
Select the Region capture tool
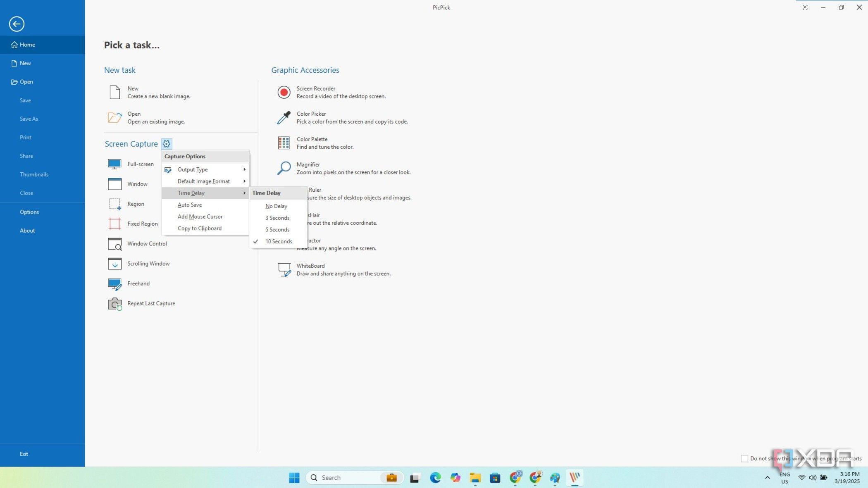pyautogui.click(x=136, y=204)
